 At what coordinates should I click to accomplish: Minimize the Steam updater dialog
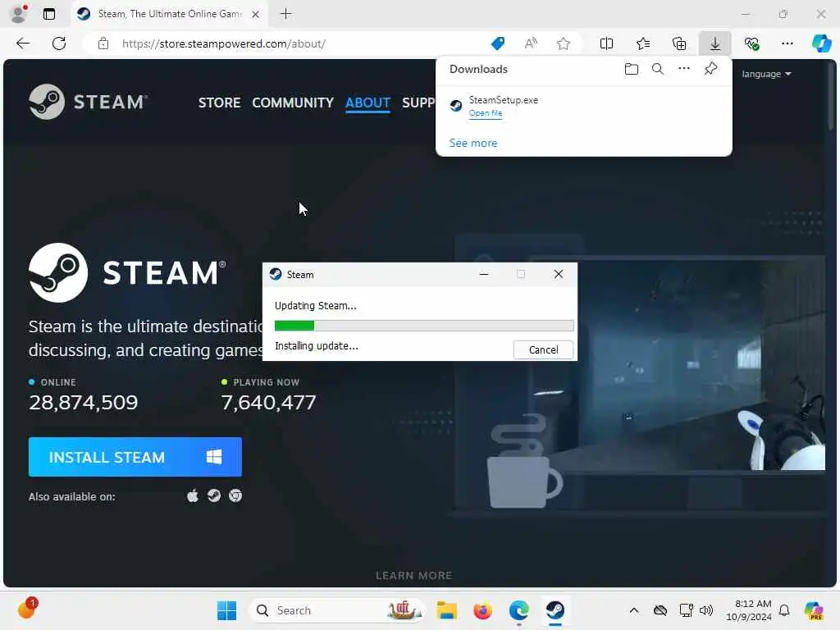[484, 274]
